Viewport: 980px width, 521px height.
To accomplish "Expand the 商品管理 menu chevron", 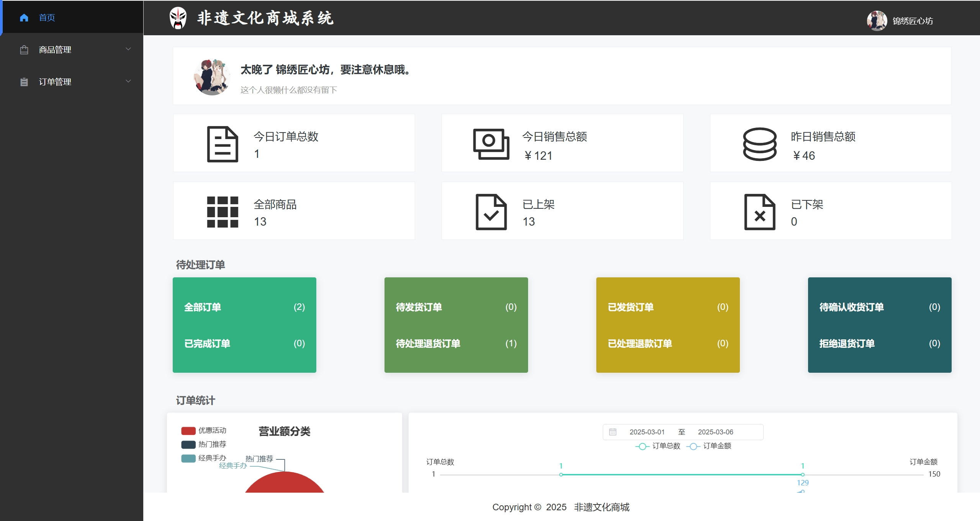I will [x=128, y=49].
